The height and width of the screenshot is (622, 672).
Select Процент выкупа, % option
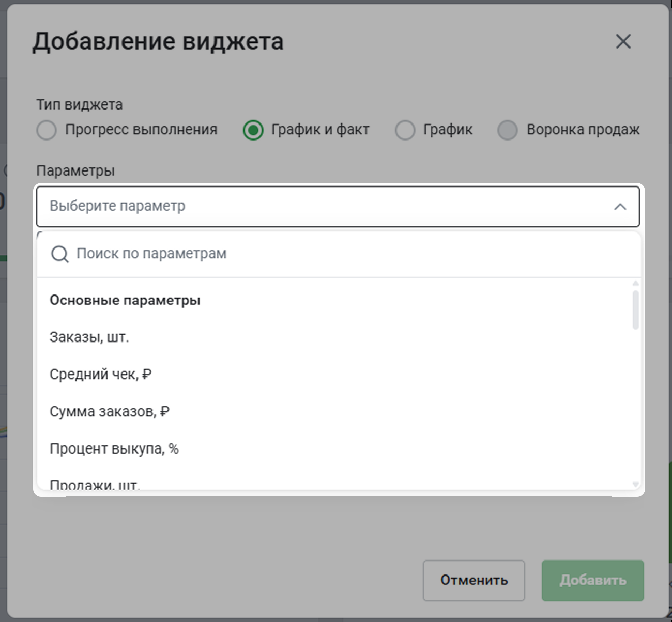[114, 449]
